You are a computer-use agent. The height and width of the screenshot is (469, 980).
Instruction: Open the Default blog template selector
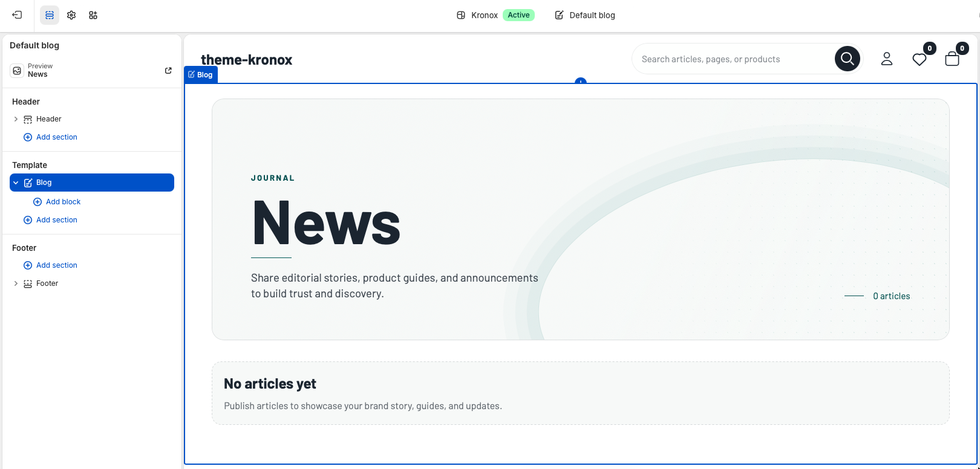[585, 15]
